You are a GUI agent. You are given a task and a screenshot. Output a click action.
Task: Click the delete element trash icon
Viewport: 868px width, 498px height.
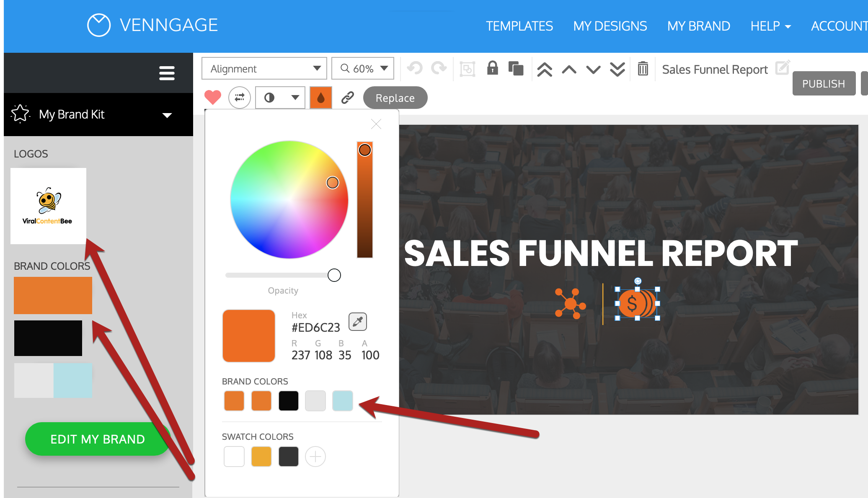pyautogui.click(x=643, y=68)
